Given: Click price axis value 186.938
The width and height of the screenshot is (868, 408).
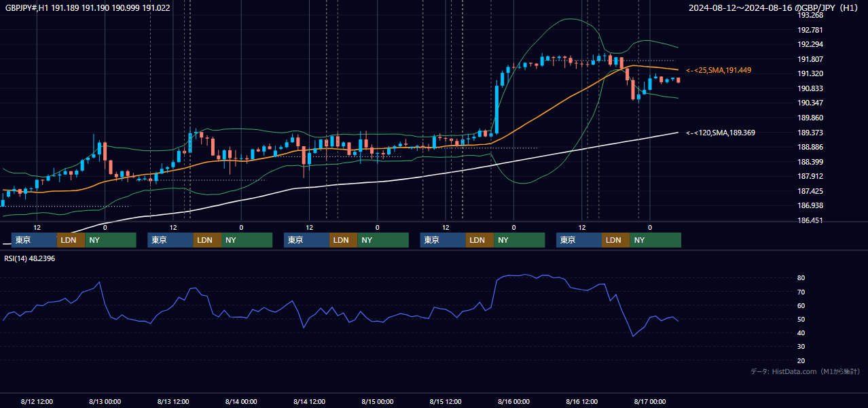Looking at the screenshot, I should [x=810, y=205].
